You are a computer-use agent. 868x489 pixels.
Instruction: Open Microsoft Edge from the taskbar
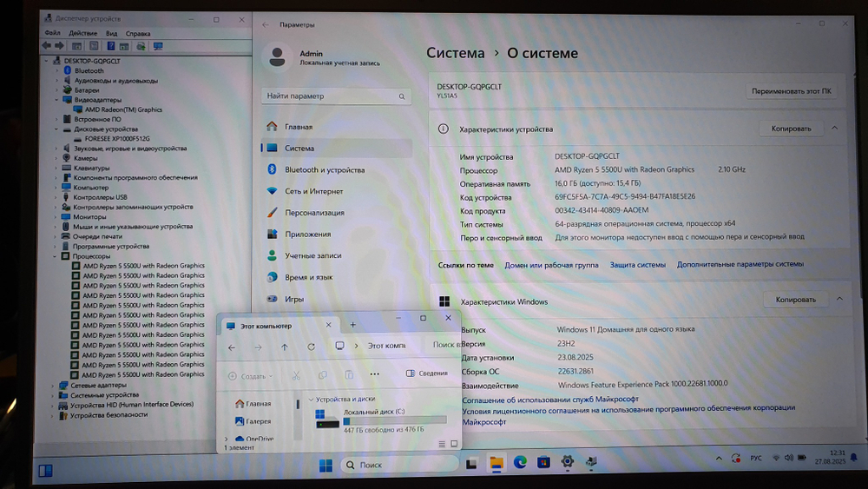(520, 462)
